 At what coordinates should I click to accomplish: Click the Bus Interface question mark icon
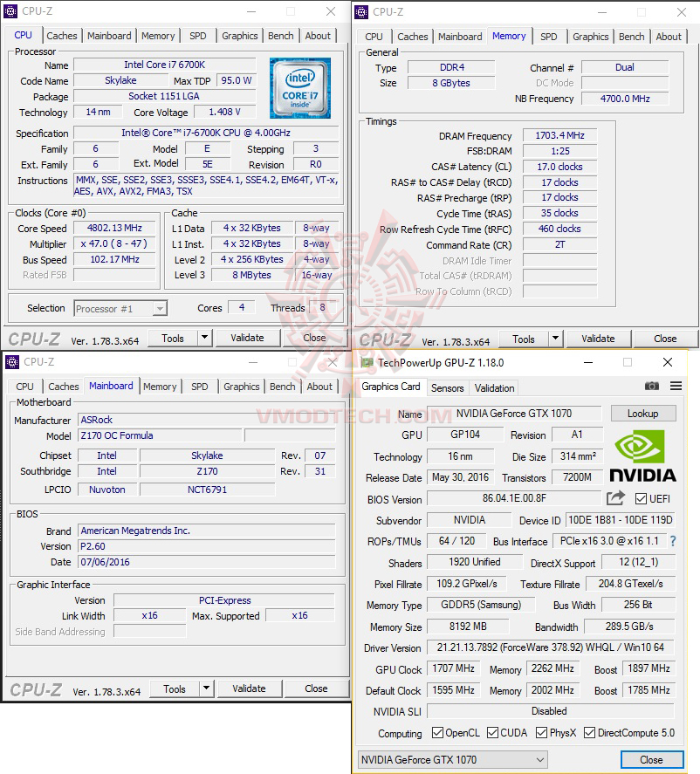coord(673,541)
